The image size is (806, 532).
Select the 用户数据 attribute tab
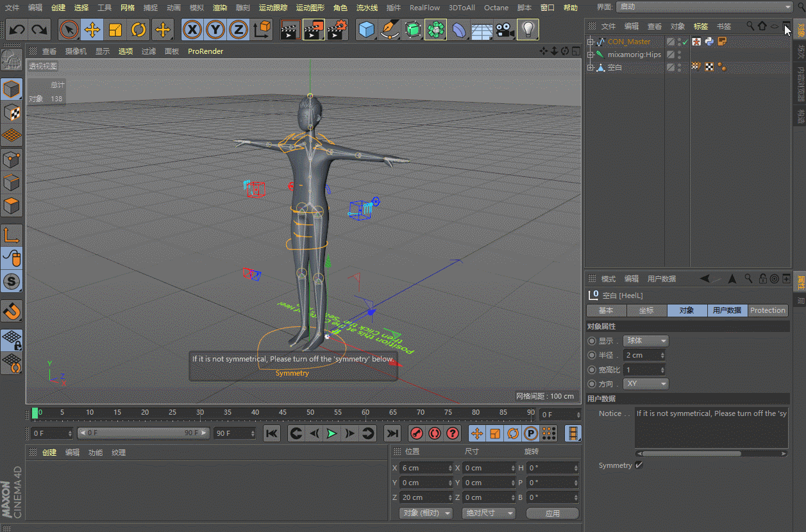(x=727, y=310)
